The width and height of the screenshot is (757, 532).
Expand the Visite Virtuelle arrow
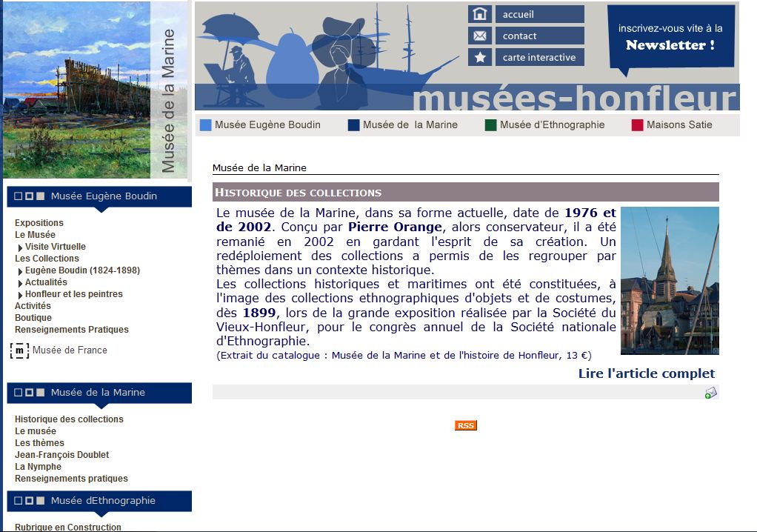point(20,246)
